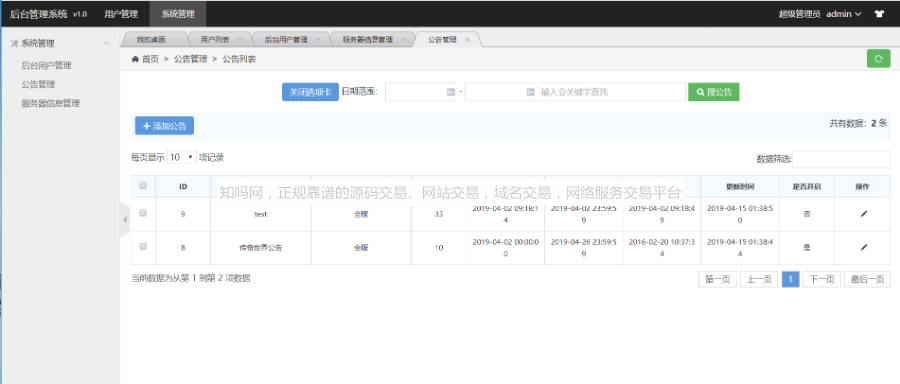Close the 用户列表 tab with its x
Screen dimensions: 900x384
point(240,40)
